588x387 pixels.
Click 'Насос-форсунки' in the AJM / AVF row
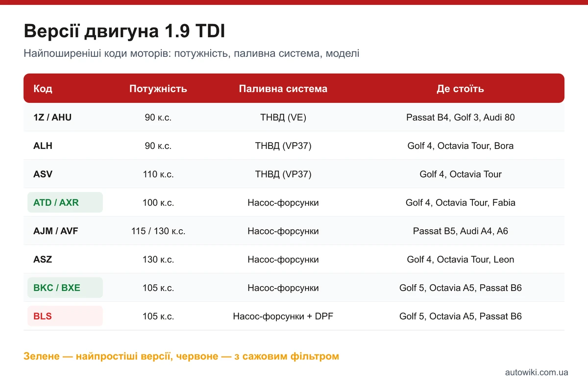click(x=283, y=231)
